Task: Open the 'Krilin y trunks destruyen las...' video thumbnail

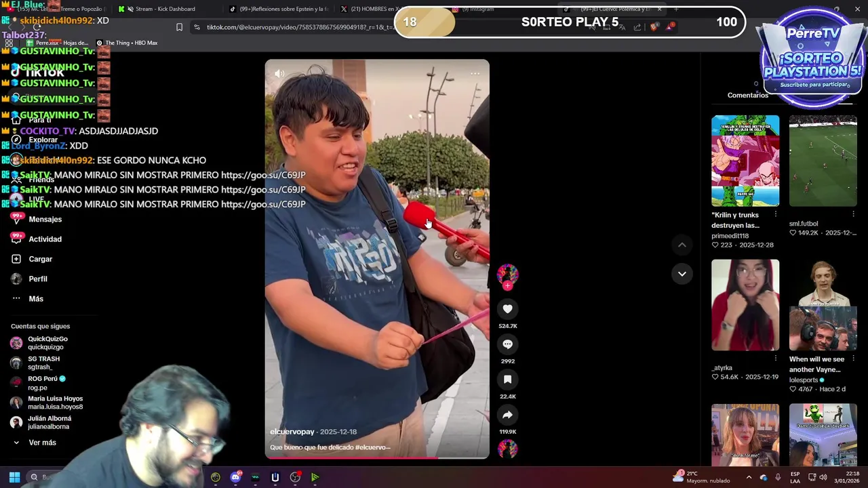Action: pos(745,161)
